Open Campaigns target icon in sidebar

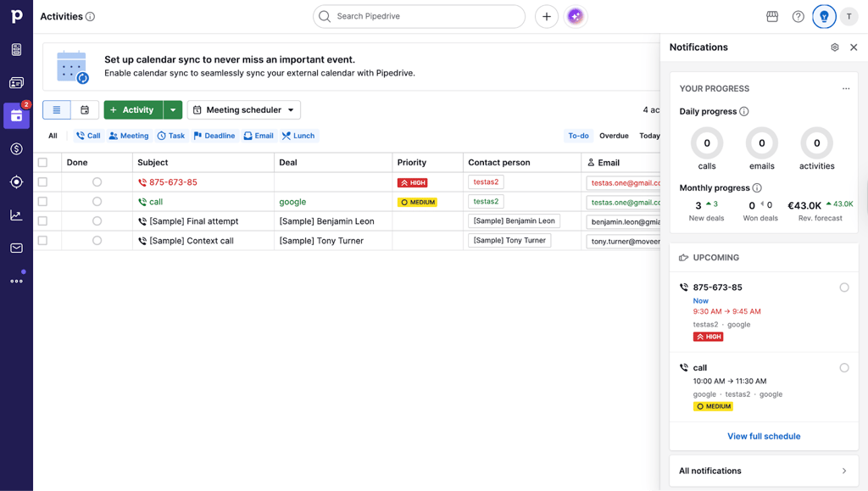point(17,182)
